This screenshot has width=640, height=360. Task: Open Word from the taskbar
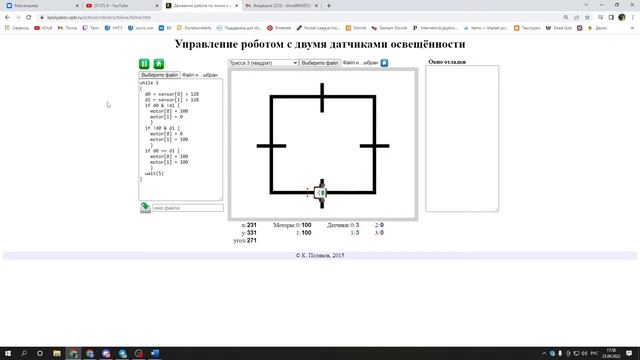[x=155, y=353]
